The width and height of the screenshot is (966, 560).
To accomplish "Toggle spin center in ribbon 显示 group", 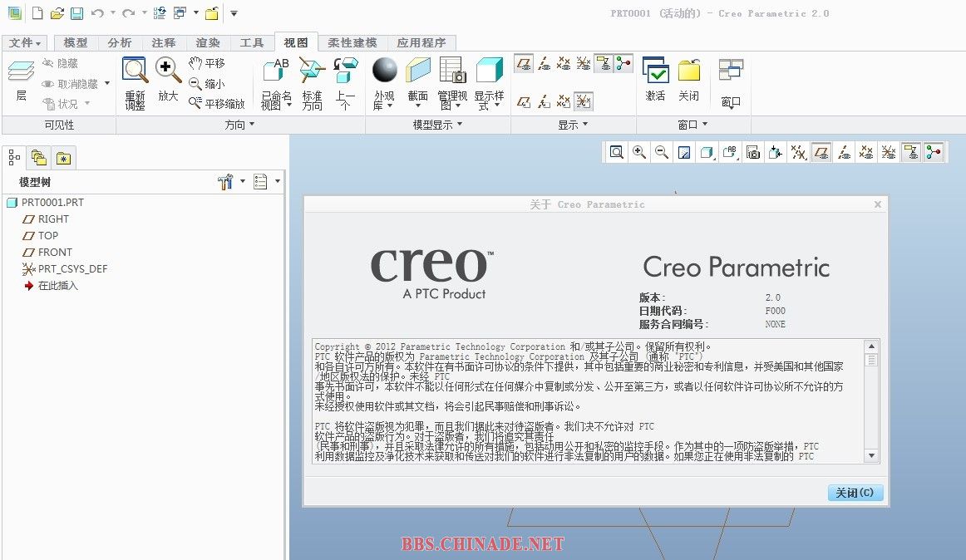I will pos(623,63).
